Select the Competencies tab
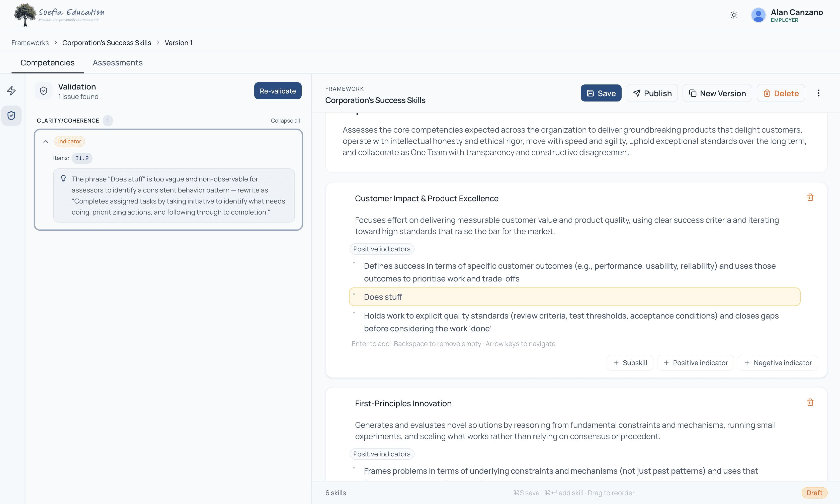The width and height of the screenshot is (840, 504). pos(47,62)
